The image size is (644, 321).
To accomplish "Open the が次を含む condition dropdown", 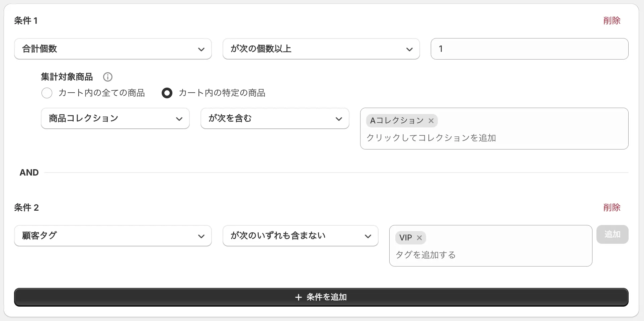I will point(274,118).
